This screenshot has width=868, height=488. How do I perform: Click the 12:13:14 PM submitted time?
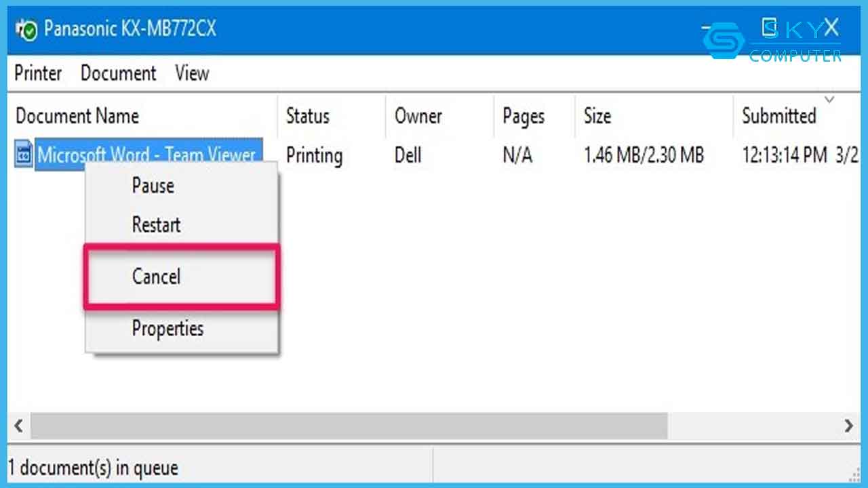(785, 155)
